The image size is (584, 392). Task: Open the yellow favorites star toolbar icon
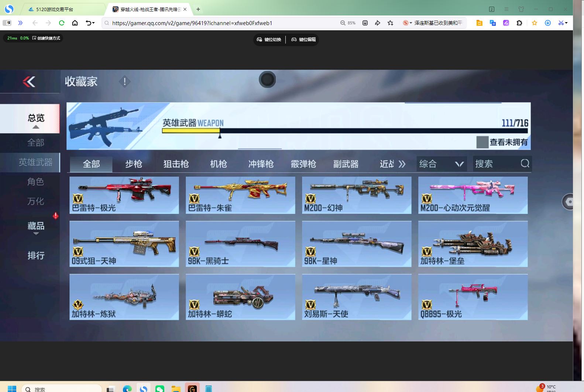pyautogui.click(x=535, y=23)
